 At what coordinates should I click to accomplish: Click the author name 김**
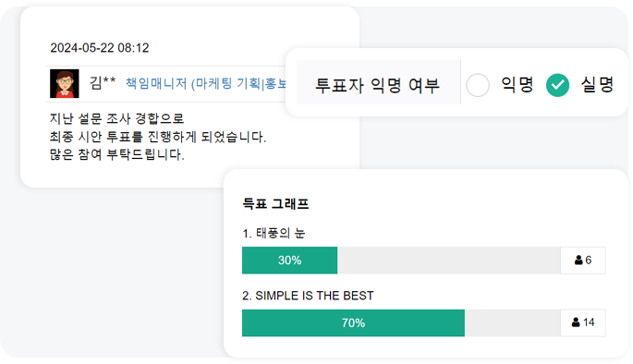tap(103, 83)
